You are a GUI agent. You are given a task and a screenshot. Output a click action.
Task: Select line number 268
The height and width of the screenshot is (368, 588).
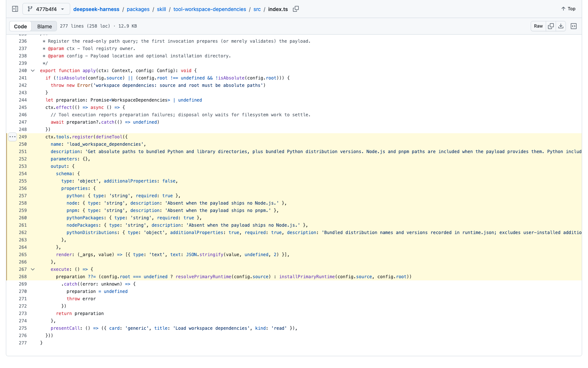click(23, 277)
